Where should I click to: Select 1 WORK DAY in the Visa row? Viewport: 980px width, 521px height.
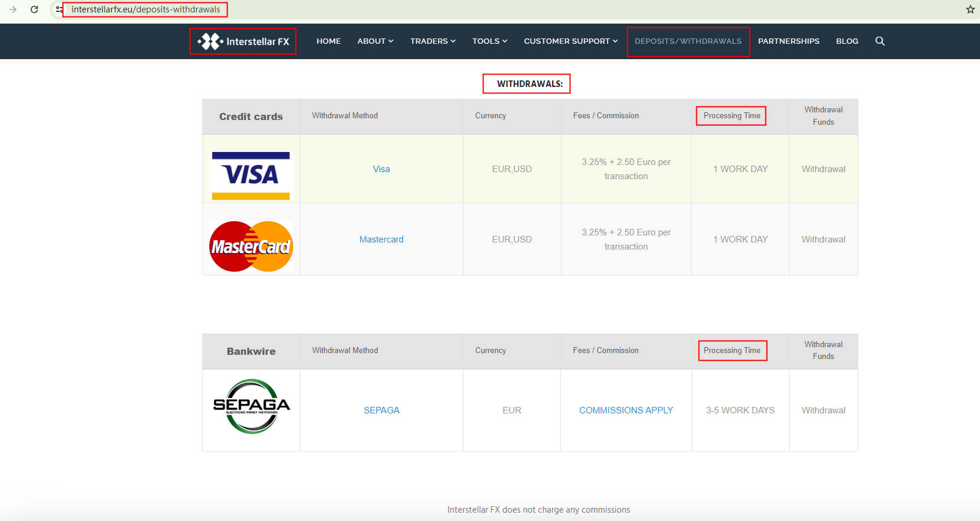(x=741, y=169)
